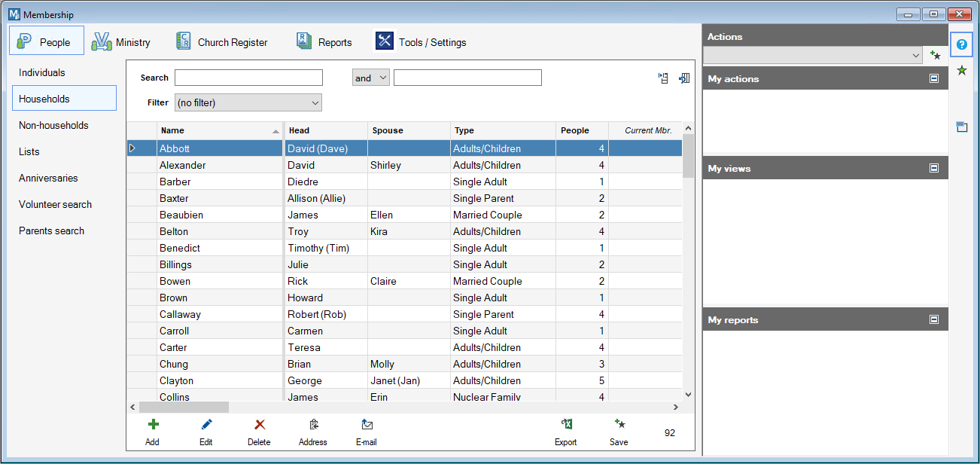This screenshot has width=980, height=464.
Task: Click the green star favorites icon
Action: point(961,70)
